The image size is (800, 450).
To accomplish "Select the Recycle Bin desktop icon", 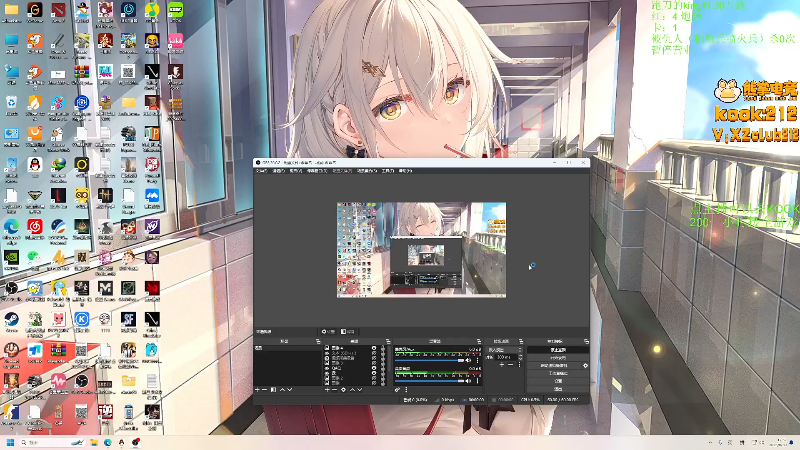I will pos(11,103).
